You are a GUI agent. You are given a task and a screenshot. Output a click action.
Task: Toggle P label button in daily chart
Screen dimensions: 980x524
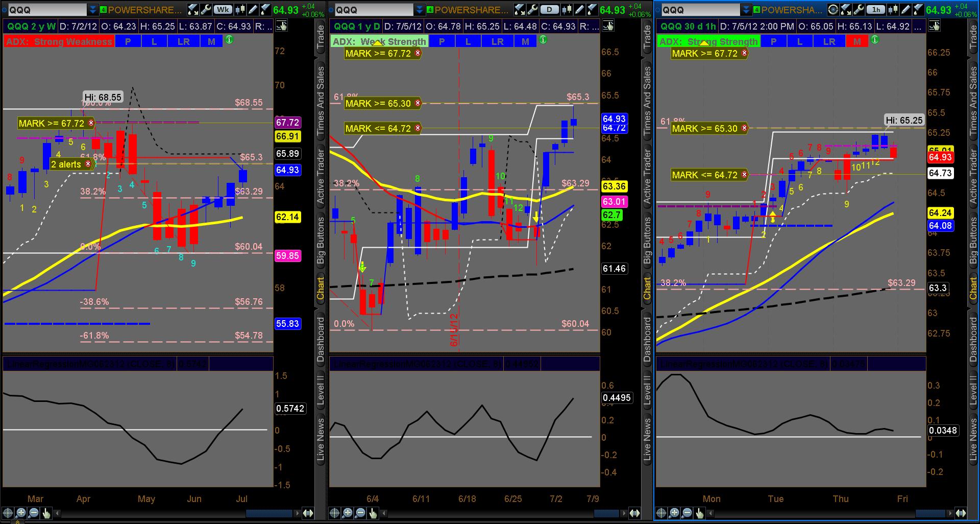pyautogui.click(x=442, y=41)
